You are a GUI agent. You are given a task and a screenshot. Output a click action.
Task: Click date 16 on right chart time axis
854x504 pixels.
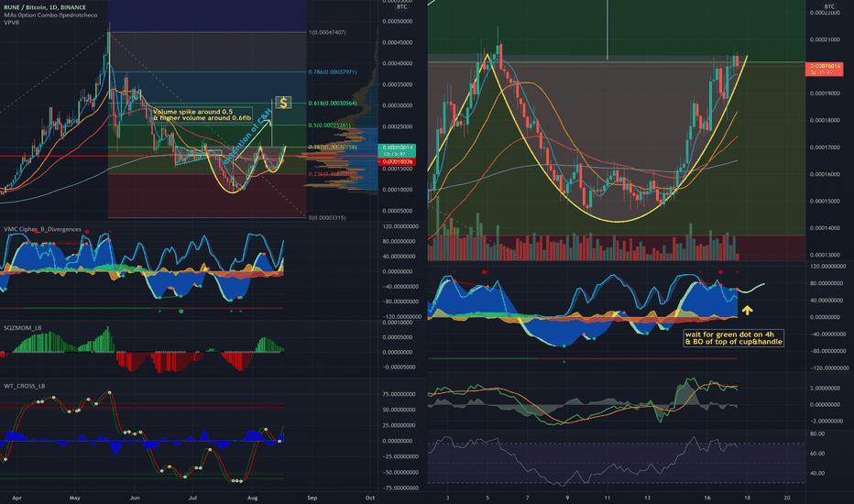(x=707, y=498)
